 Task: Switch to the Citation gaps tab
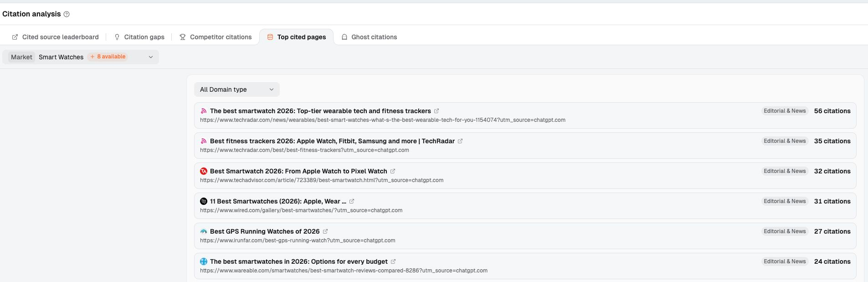point(139,37)
